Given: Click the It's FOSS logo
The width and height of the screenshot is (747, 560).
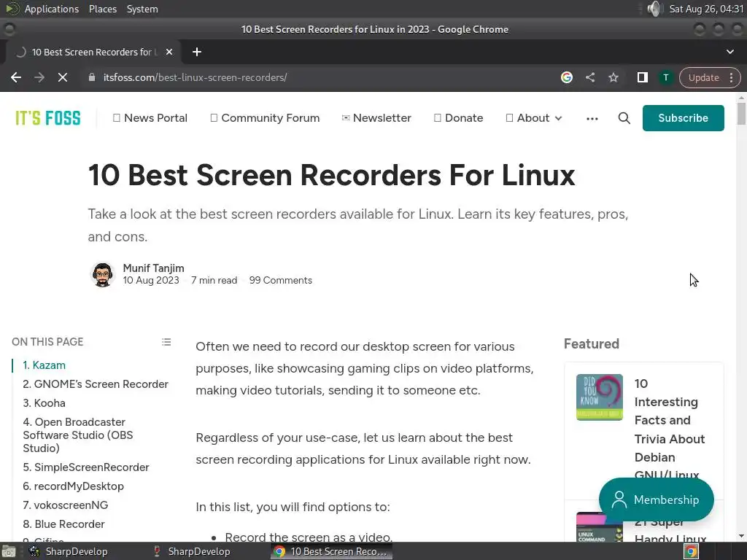Looking at the screenshot, I should tap(48, 118).
